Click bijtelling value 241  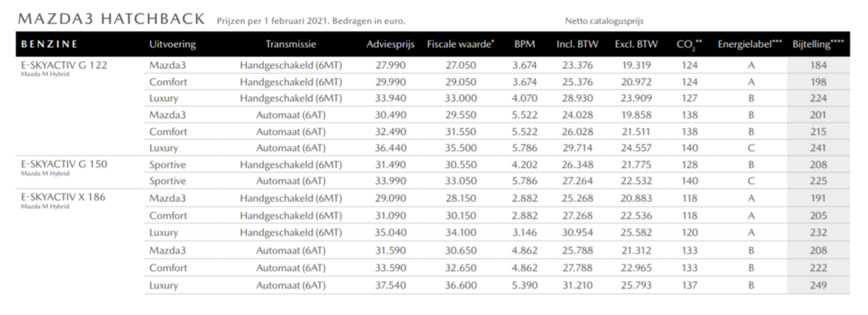pos(818,149)
